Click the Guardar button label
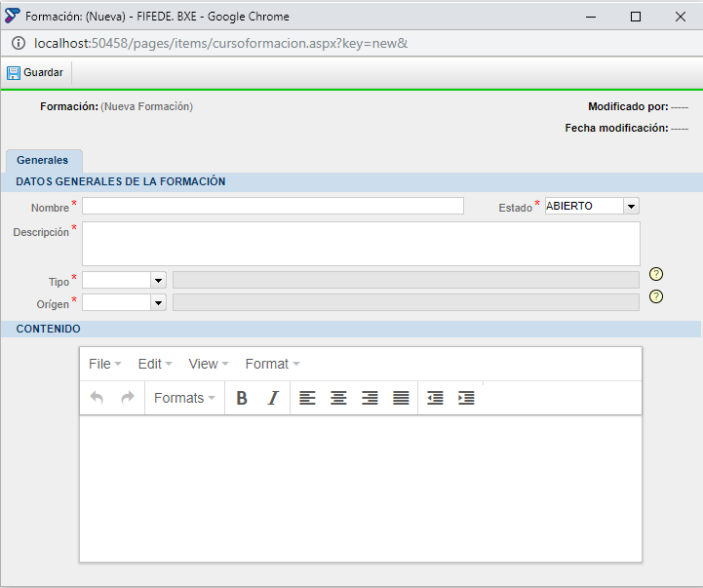 44,72
